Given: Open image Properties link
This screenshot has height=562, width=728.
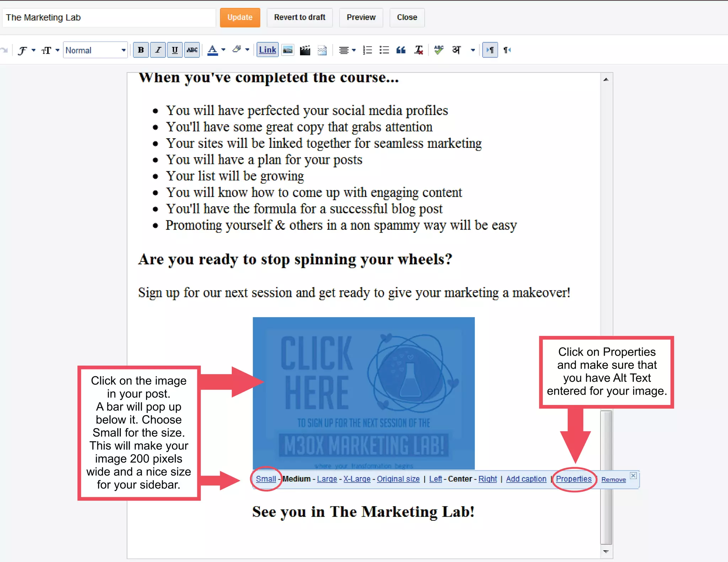Looking at the screenshot, I should point(573,479).
